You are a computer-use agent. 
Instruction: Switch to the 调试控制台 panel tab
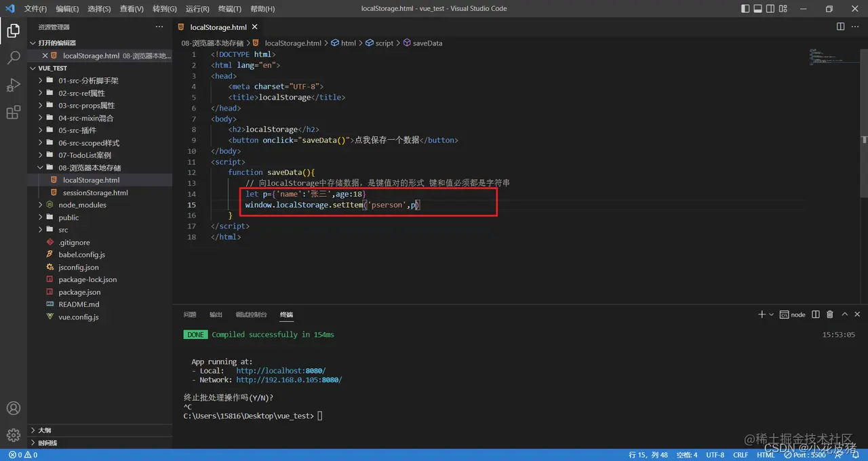pyautogui.click(x=251, y=315)
